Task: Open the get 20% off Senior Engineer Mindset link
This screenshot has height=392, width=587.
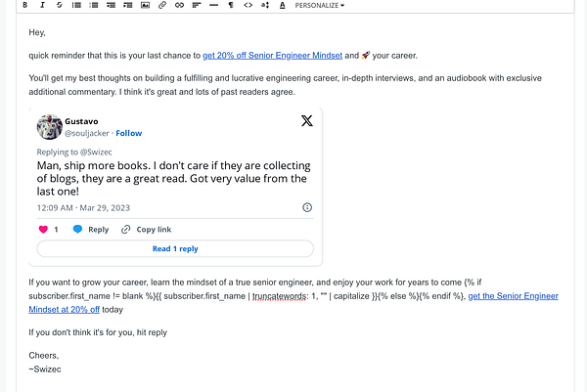Action: 272,56
